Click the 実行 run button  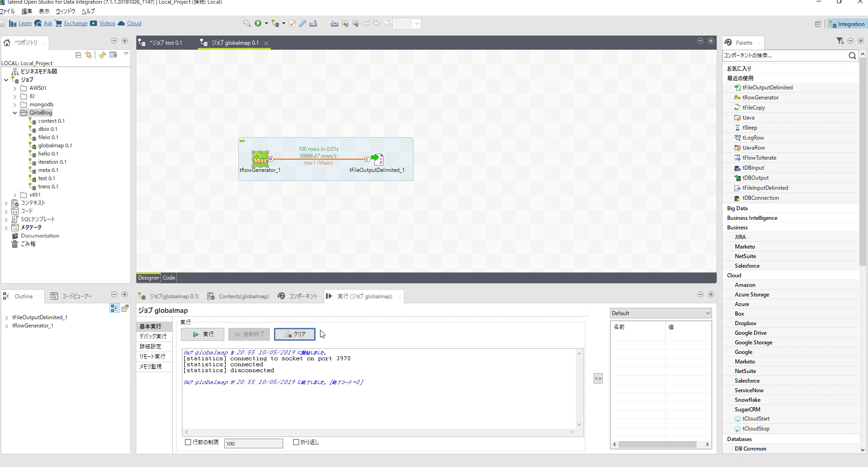(x=202, y=334)
